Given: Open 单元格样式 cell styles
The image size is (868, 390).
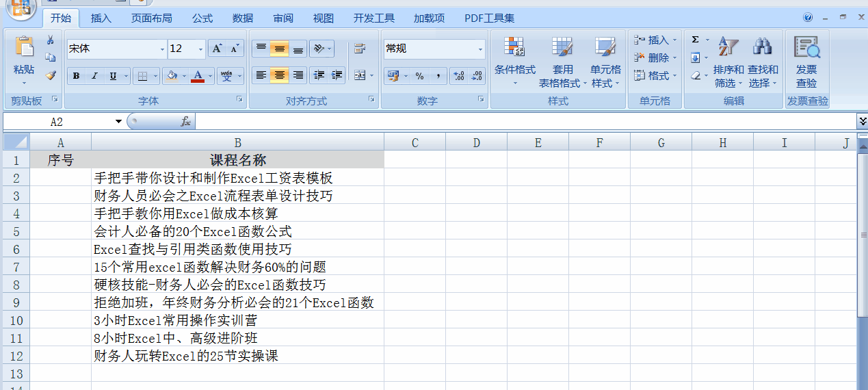Looking at the screenshot, I should (605, 62).
